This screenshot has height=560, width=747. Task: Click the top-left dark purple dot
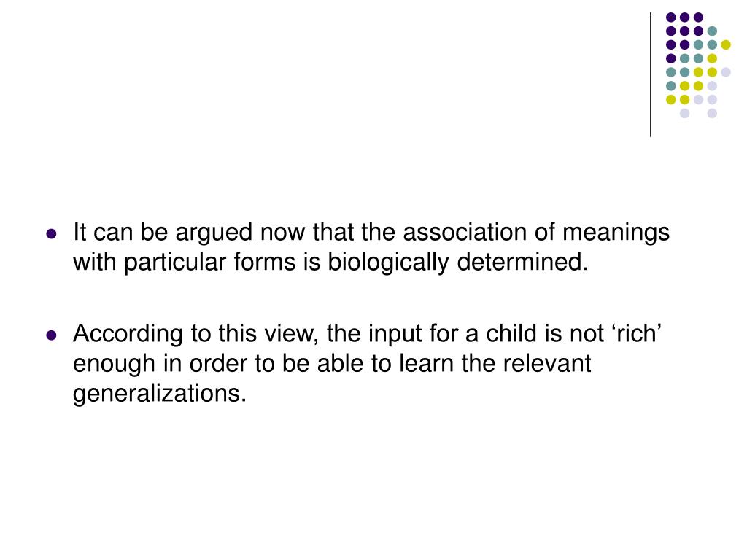(671, 17)
